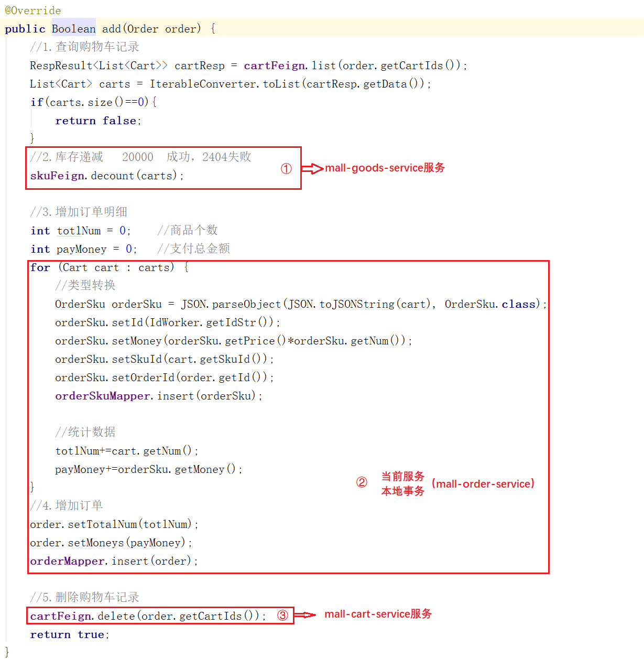The width and height of the screenshot is (644, 669).
Task: Click the underlined totlNum variable declaration
Action: [79, 231]
